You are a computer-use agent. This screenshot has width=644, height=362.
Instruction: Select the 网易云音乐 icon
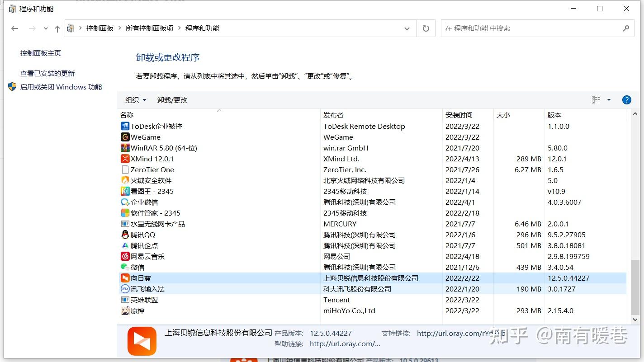pos(125,256)
